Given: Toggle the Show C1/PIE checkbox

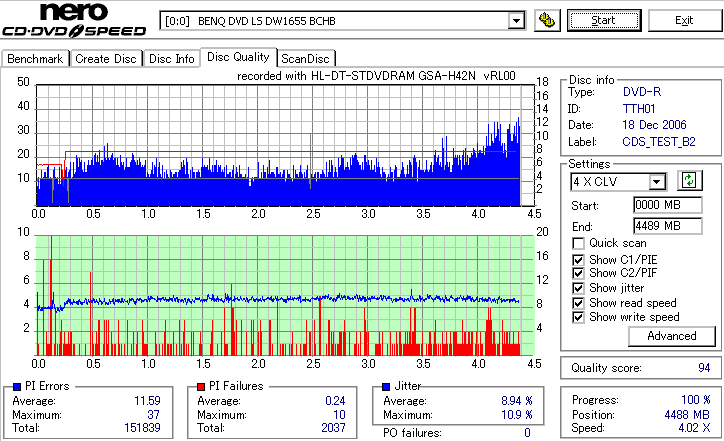Looking at the screenshot, I should coord(578,260).
